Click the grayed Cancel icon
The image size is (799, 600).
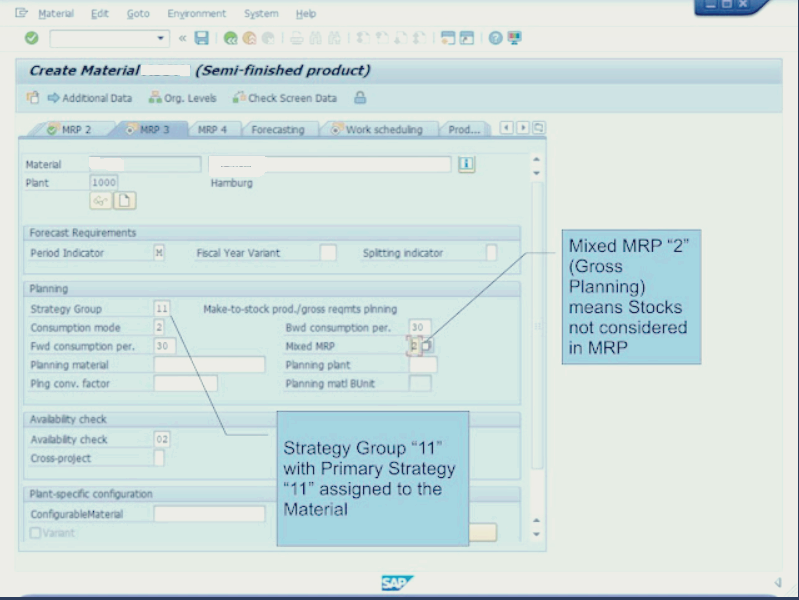[x=268, y=38]
